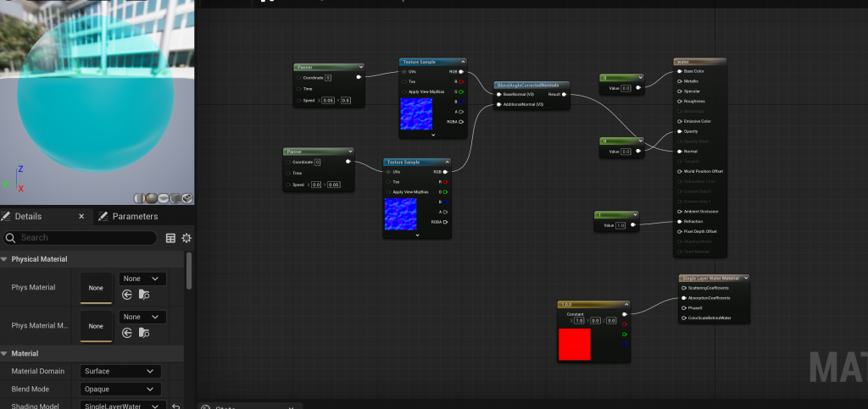Click the Base Color input pin on water node
The height and width of the screenshot is (409, 868).
(680, 71)
